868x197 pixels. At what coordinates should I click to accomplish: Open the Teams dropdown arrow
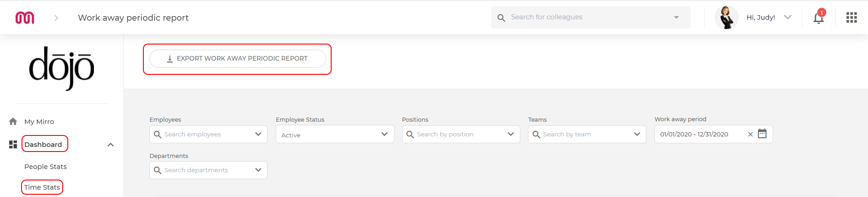(637, 134)
